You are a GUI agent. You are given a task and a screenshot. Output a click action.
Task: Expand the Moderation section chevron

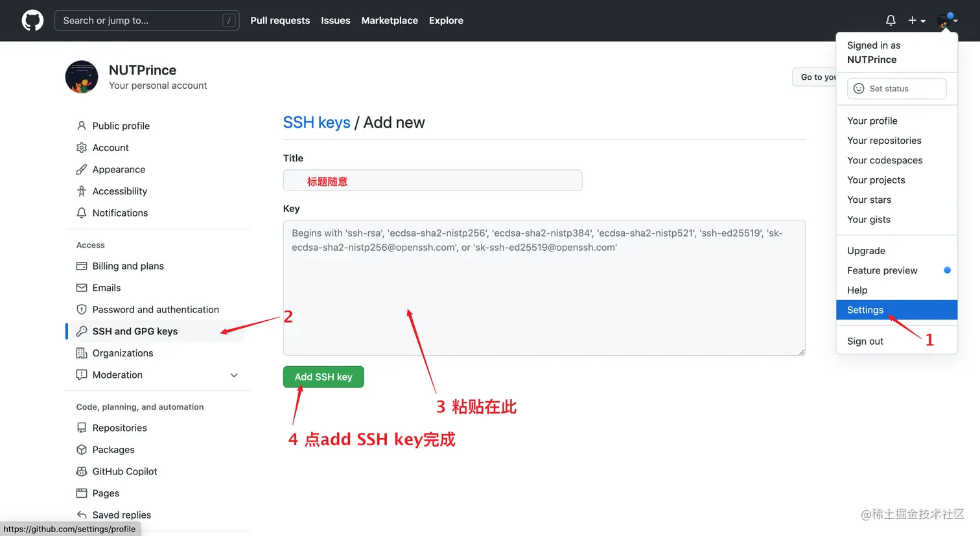pyautogui.click(x=234, y=375)
